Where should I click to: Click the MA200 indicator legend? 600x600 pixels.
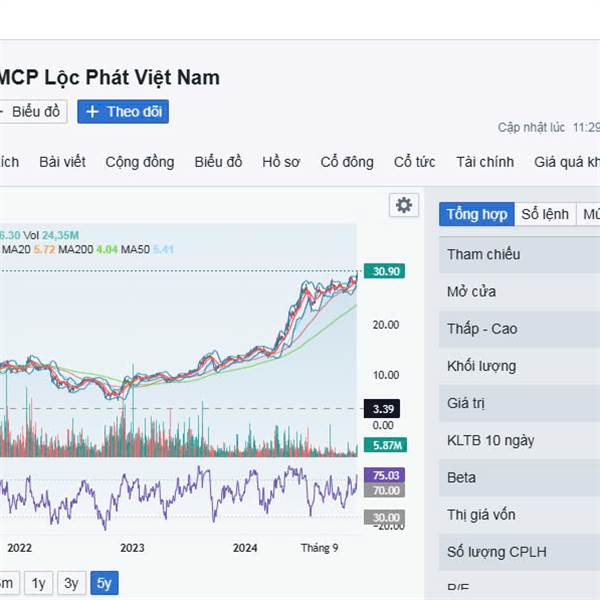click(x=88, y=249)
